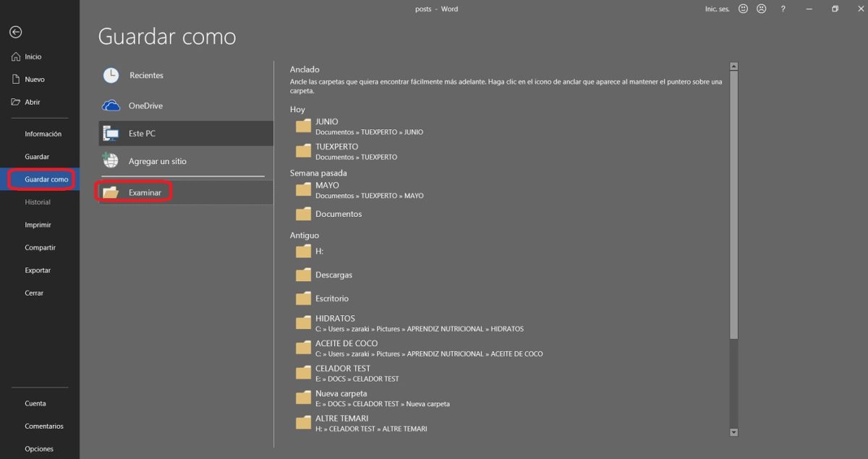868x459 pixels.
Task: Open the Opciones settings
Action: pyautogui.click(x=39, y=449)
